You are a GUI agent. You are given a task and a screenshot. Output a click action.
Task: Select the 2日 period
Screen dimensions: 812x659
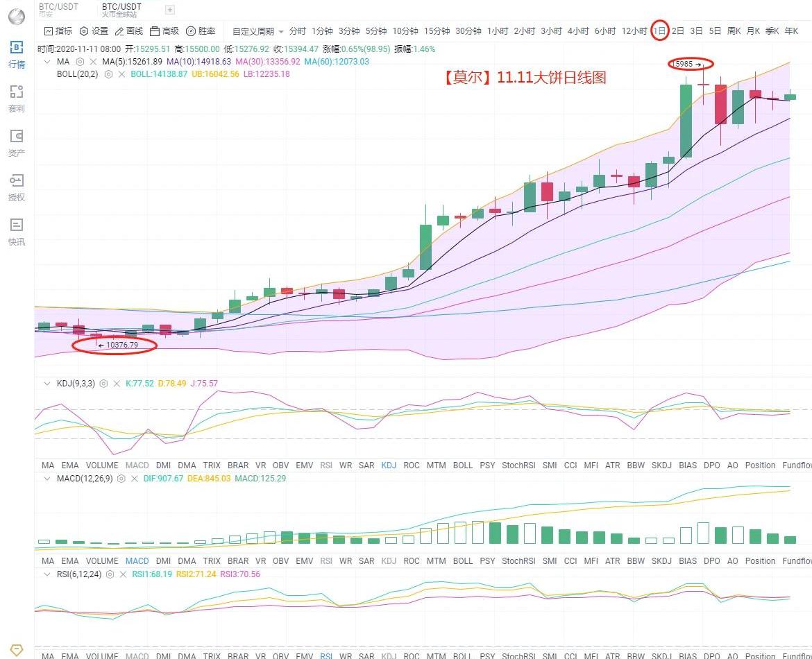[678, 31]
